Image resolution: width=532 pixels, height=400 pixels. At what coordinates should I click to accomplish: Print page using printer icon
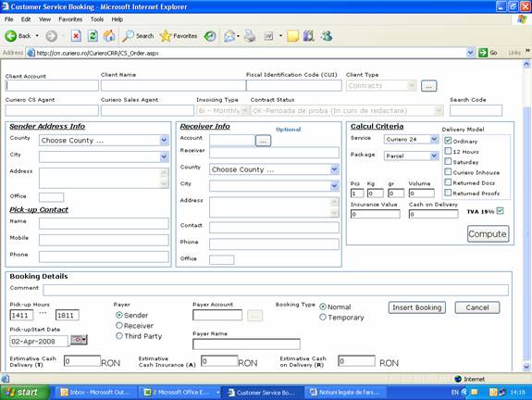pyautogui.click(x=250, y=36)
